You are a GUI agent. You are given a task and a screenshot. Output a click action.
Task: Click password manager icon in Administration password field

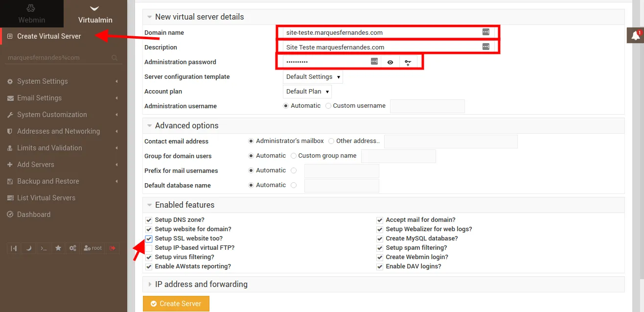[374, 61]
